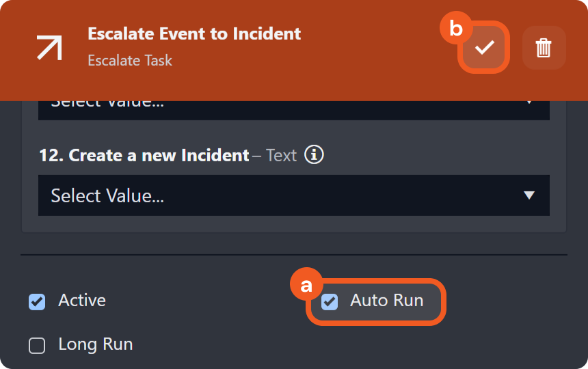Delete the task via trash icon
This screenshot has height=369, width=588.
544,47
